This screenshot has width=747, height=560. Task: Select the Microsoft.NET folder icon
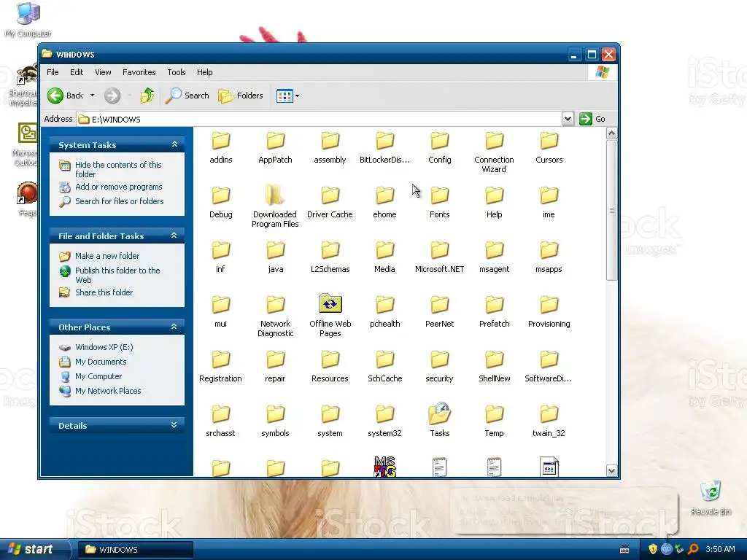[439, 250]
